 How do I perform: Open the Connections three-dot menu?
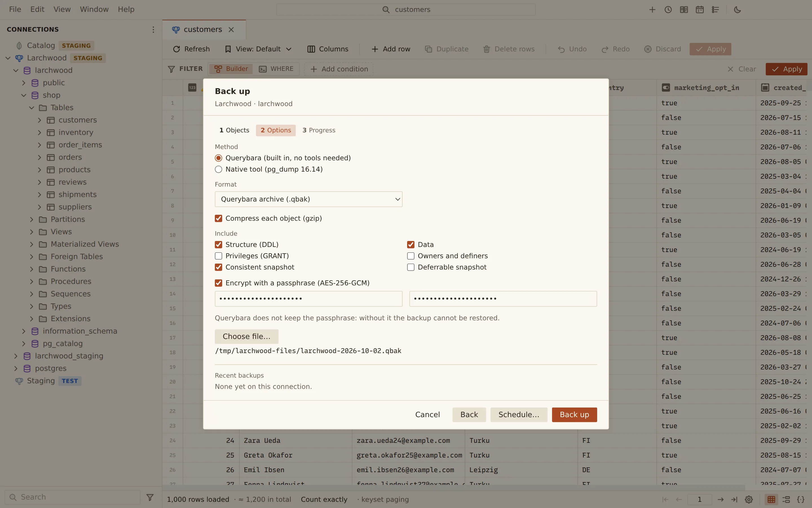click(x=153, y=30)
